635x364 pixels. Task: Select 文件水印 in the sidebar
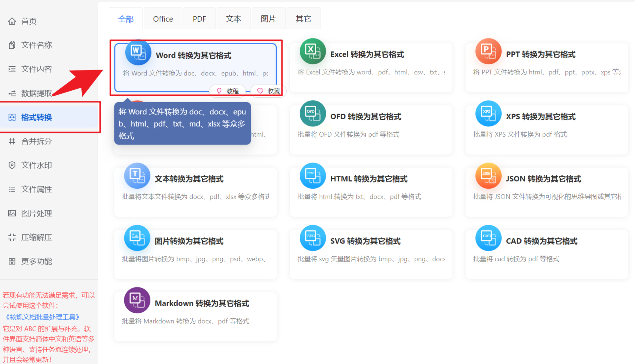tap(36, 165)
